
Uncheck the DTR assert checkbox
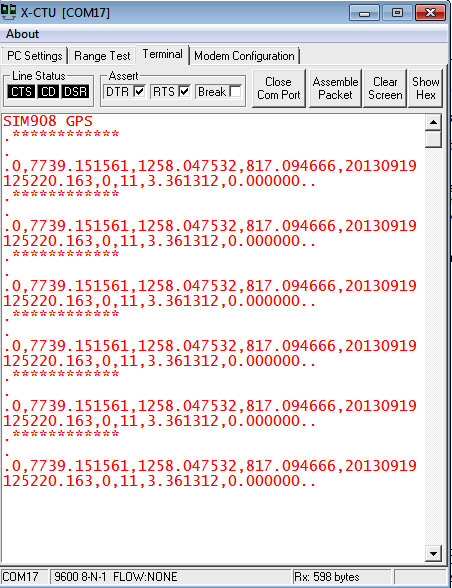click(140, 92)
